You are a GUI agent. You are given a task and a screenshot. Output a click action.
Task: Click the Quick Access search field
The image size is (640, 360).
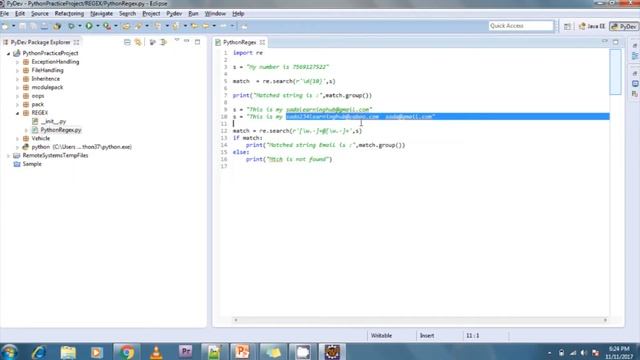click(521, 26)
